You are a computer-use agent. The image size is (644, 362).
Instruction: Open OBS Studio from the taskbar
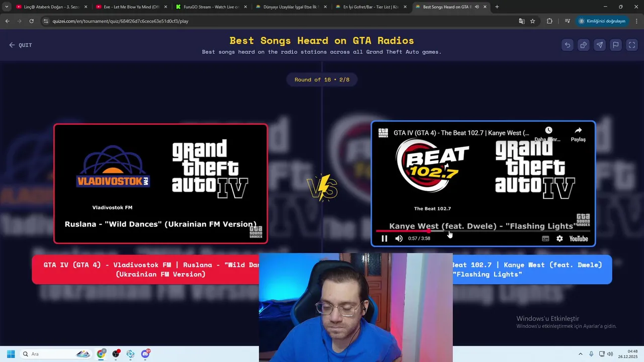[116, 354]
